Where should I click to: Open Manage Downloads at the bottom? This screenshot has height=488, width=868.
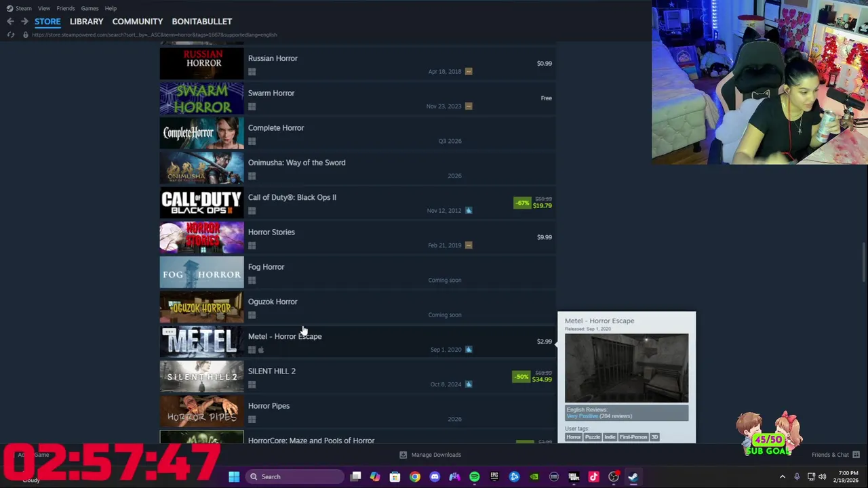pyautogui.click(x=430, y=455)
